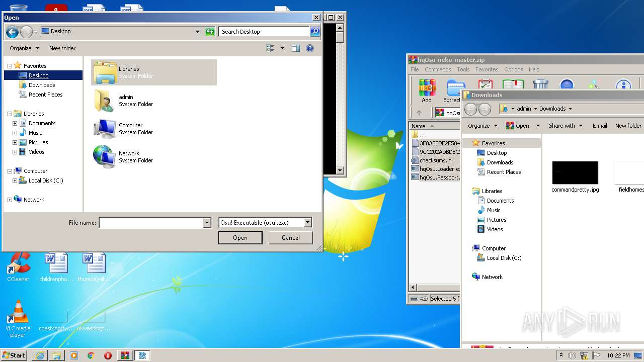Viewport: 644px width, 362px height.
Task: Click the WinRAR Info toolbar icon
Action: point(623,84)
